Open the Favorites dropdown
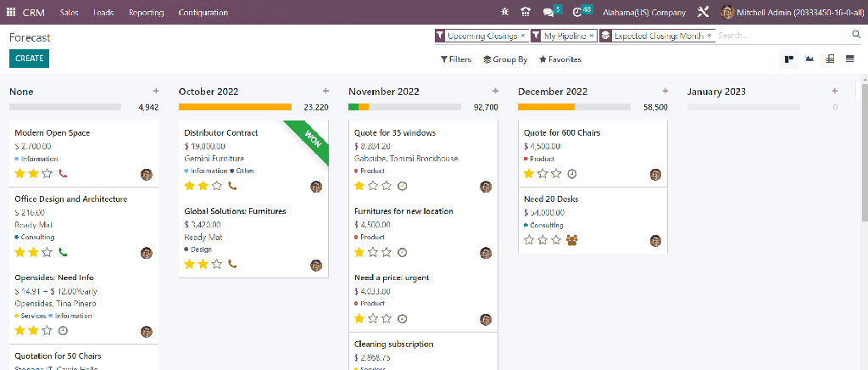Image resolution: width=868 pixels, height=370 pixels. pos(560,59)
